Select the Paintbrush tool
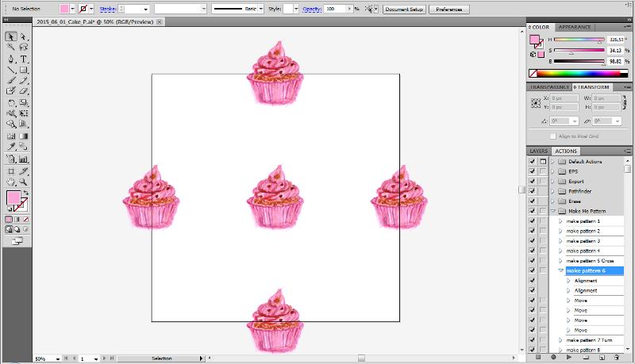 pyautogui.click(x=11, y=80)
